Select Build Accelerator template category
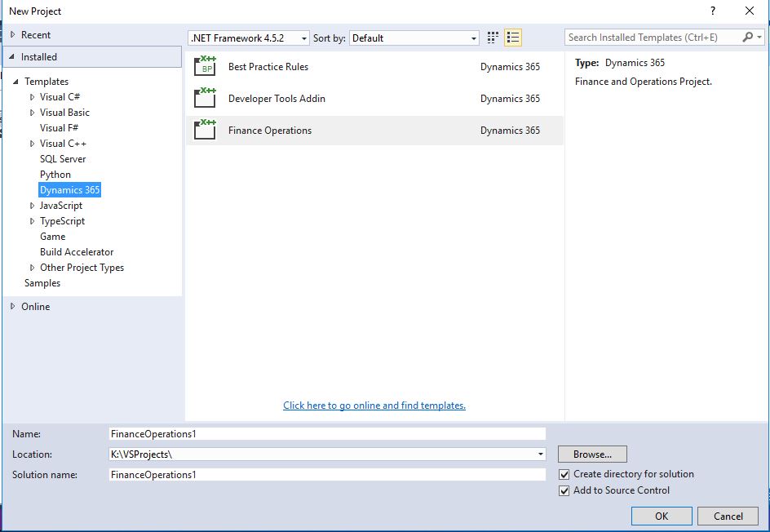This screenshot has height=532, width=770. (x=77, y=252)
